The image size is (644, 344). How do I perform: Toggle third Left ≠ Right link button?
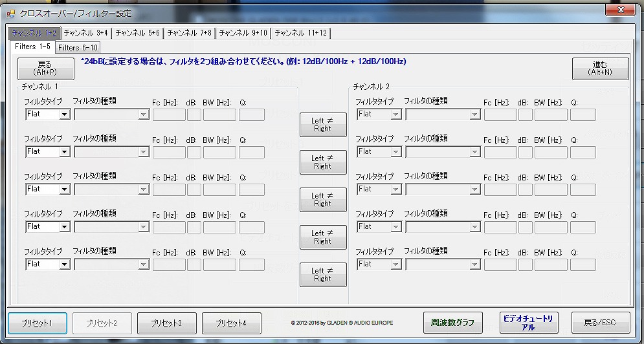tap(323, 200)
